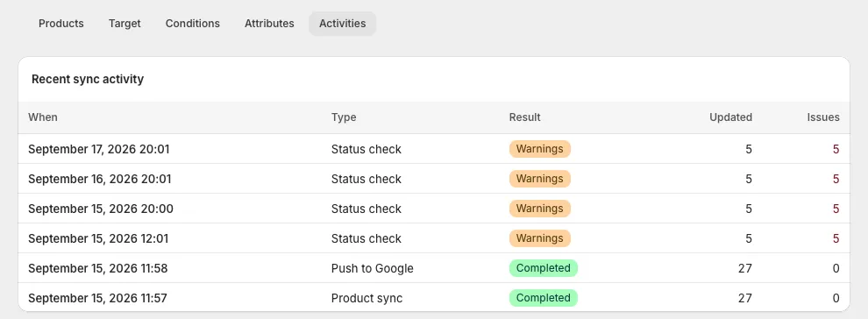Click the Issues column header

823,117
